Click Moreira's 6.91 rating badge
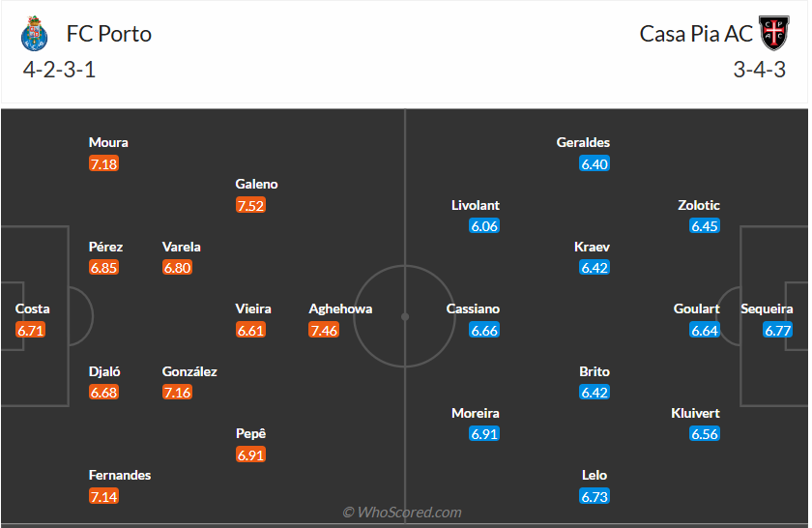This screenshot has height=528, width=812. tap(484, 434)
